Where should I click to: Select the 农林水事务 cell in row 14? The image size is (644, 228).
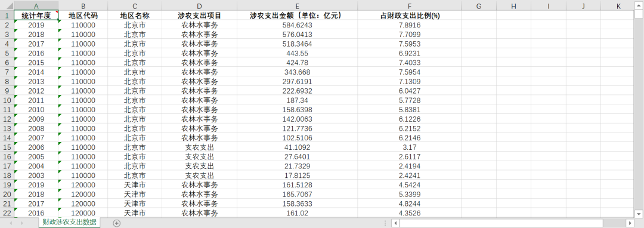(x=199, y=138)
